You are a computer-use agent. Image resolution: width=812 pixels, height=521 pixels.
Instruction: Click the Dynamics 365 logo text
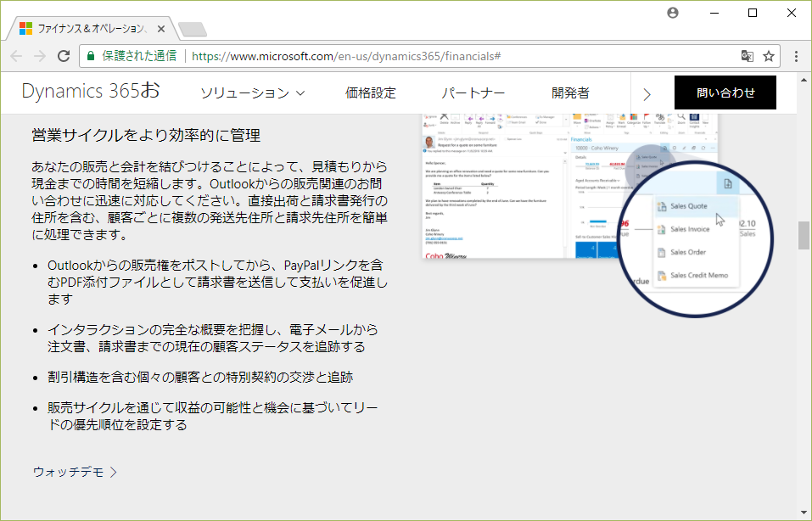click(x=90, y=92)
